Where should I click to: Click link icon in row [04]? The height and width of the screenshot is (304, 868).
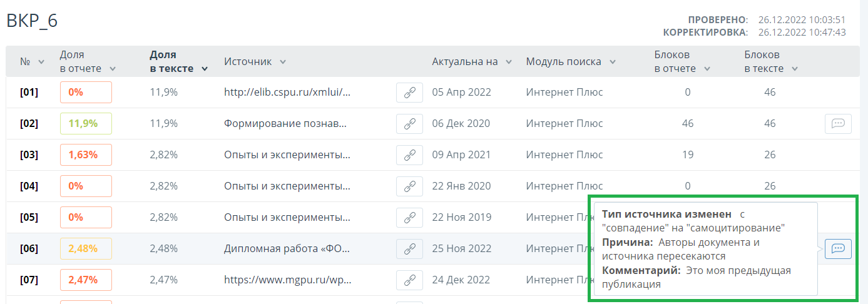409,186
